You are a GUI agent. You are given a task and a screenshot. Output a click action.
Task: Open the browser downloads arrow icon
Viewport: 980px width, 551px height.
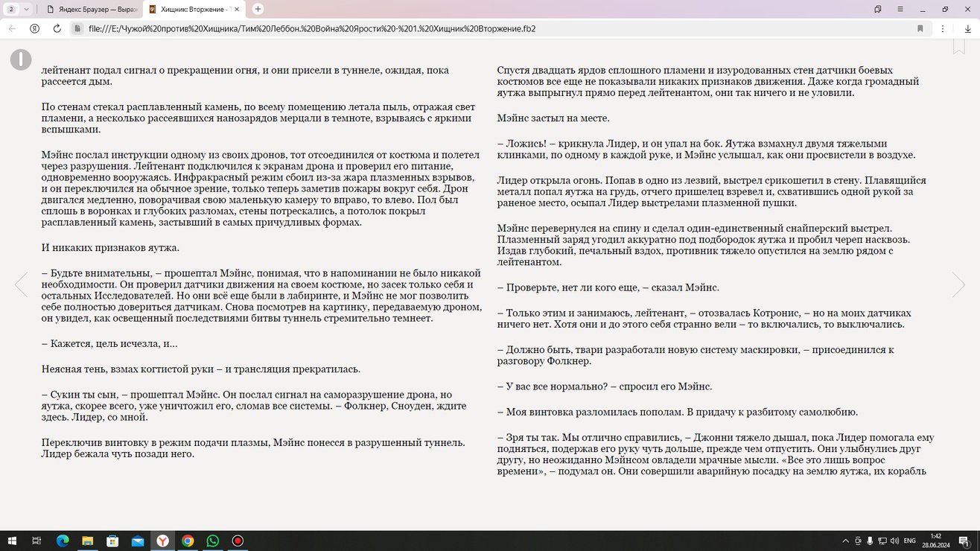pos(967,28)
